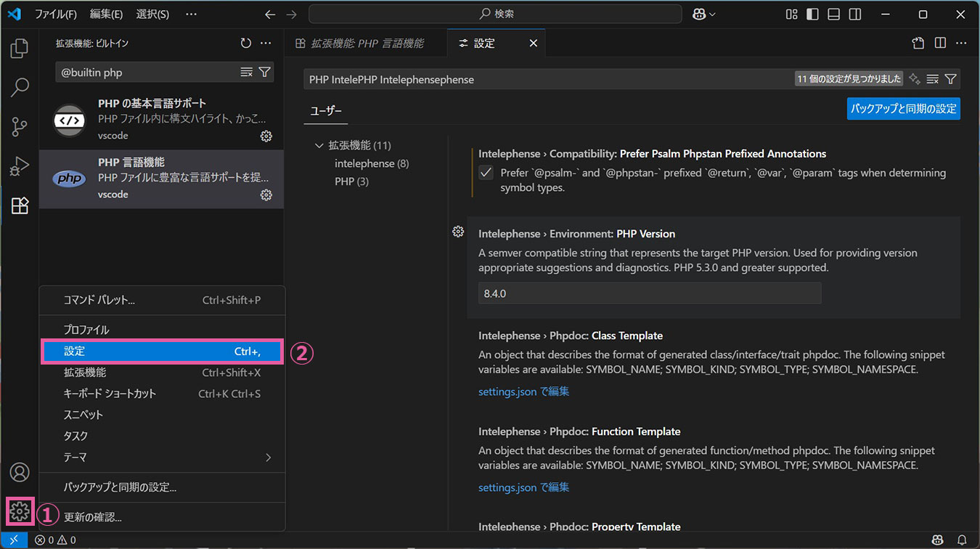980x549 pixels.
Task: Refresh the extensions list
Action: 246,44
